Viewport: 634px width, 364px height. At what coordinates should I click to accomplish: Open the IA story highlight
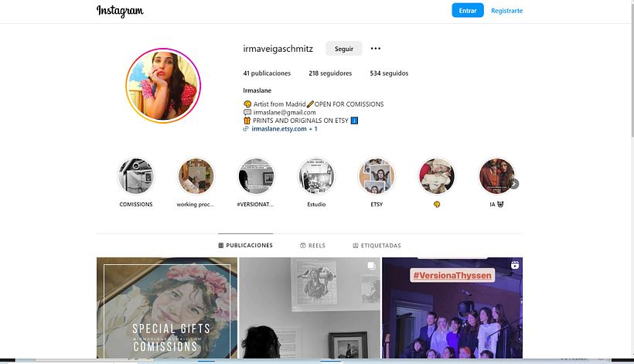click(496, 176)
